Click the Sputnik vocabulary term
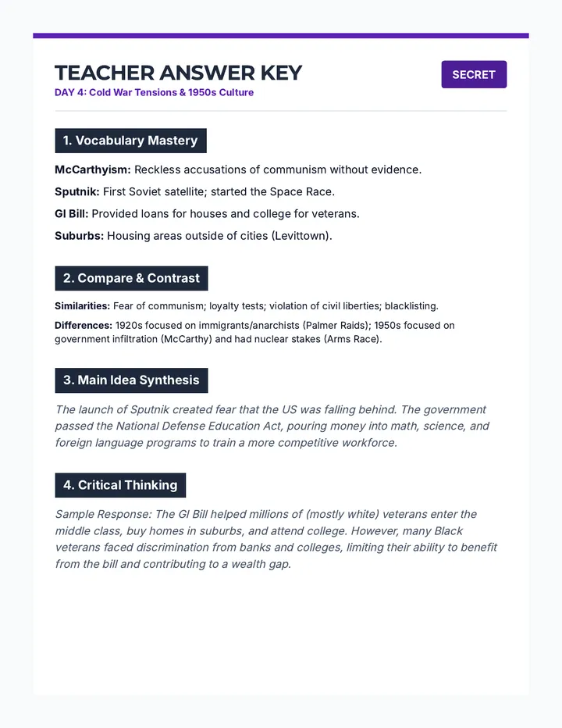 [x=77, y=191]
